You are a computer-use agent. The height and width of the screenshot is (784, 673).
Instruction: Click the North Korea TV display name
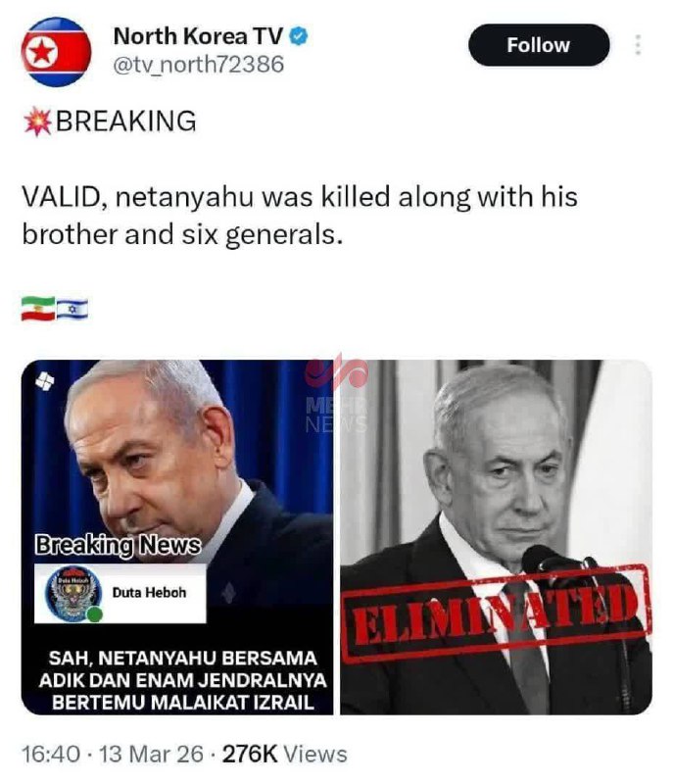pyautogui.click(x=199, y=36)
